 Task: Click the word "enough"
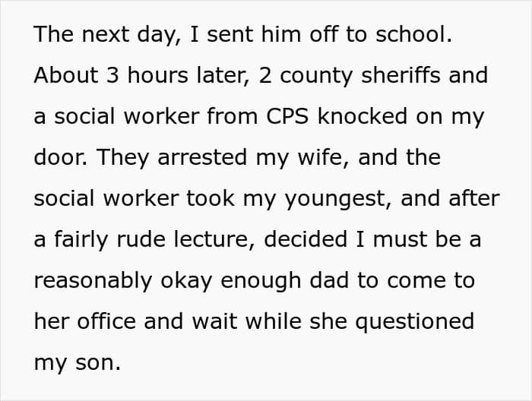[264, 281]
